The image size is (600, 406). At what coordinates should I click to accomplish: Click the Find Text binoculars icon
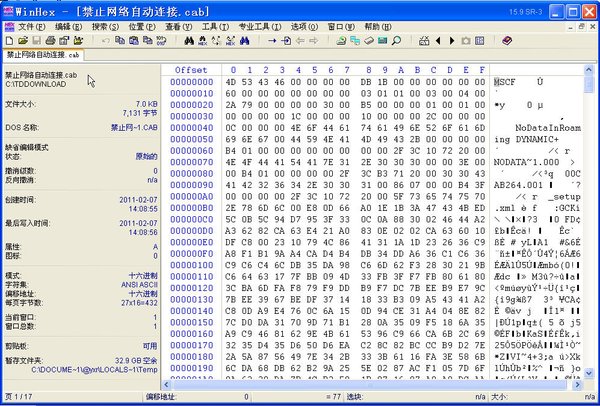point(189,41)
